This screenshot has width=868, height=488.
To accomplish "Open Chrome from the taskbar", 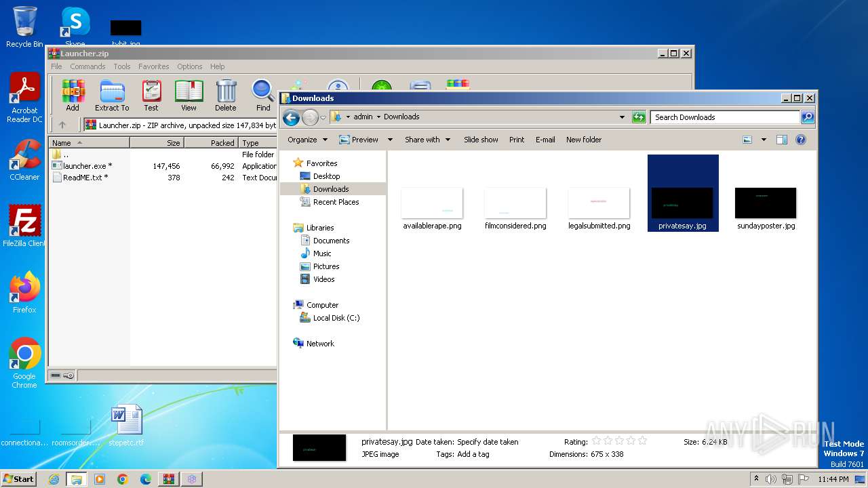I will tap(122, 479).
